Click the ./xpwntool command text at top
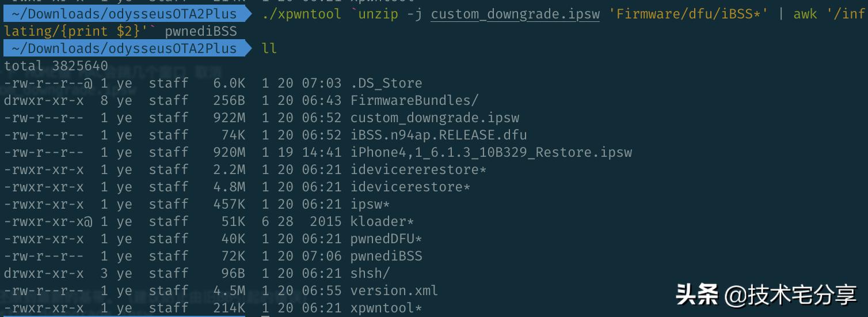The height and width of the screenshot is (317, 868). (x=301, y=14)
